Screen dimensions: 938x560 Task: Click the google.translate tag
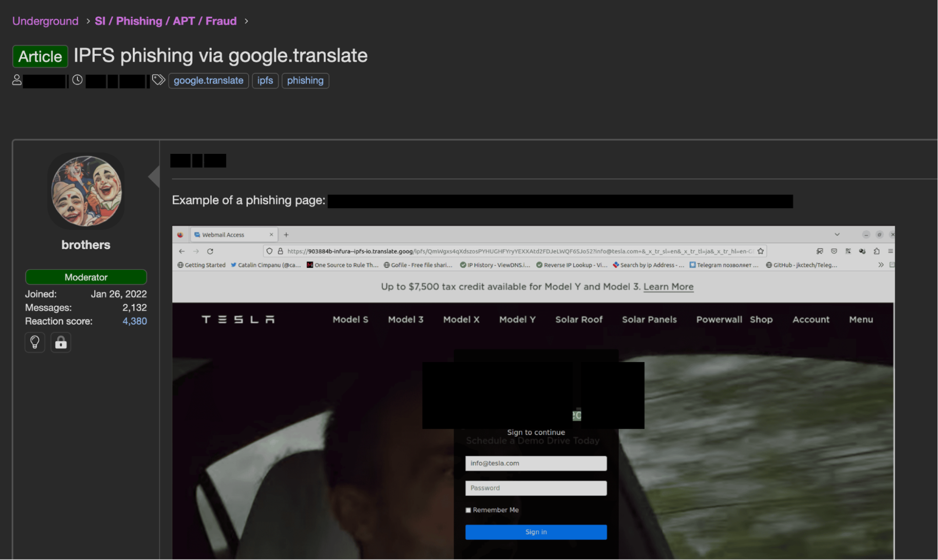pyautogui.click(x=208, y=81)
